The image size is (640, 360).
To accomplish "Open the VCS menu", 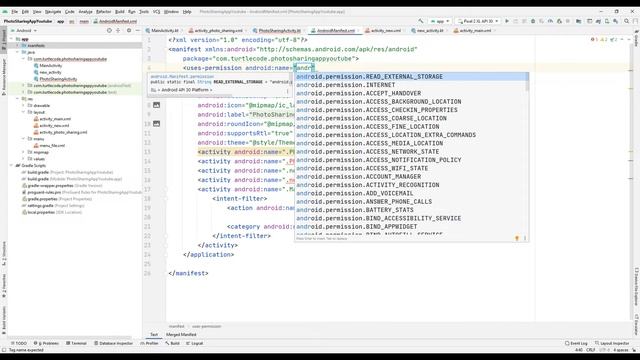I will [156, 12].
